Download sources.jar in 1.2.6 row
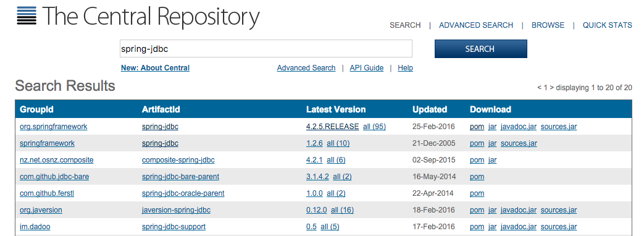Viewport: 644px width, 236px height. click(518, 143)
